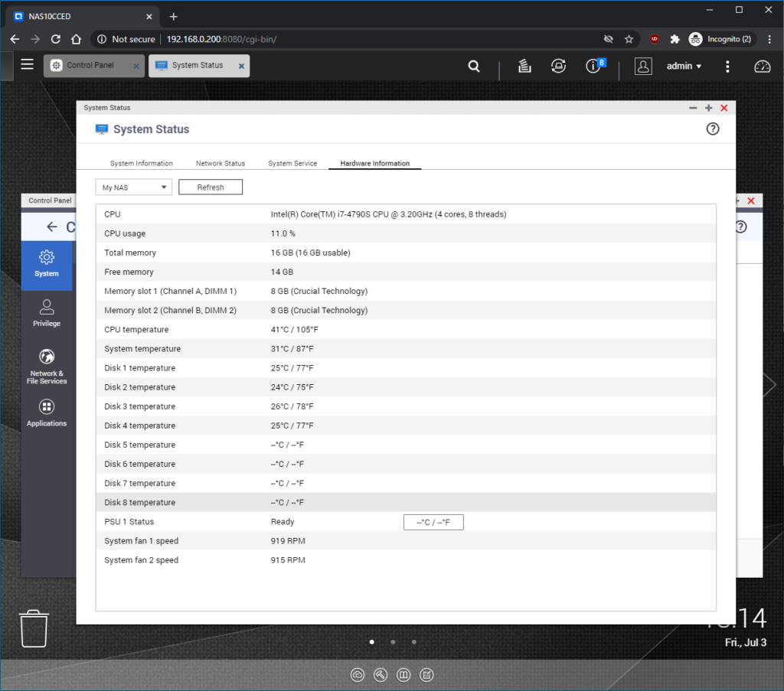The image size is (784, 691).
Task: Open the browser extensions puzzle icon
Action: point(675,39)
